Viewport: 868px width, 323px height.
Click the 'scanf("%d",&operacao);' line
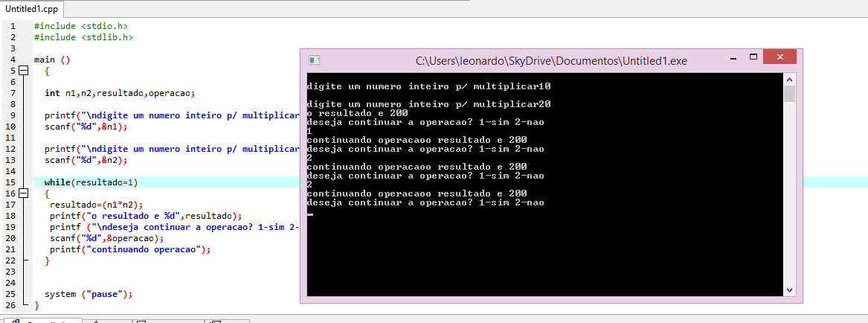tap(107, 238)
